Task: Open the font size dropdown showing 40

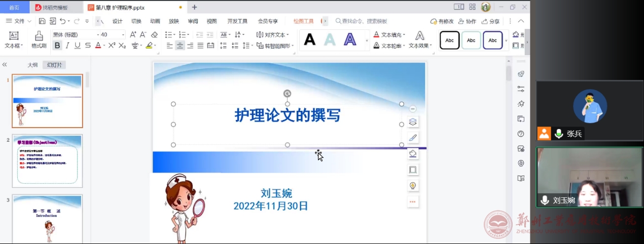Action: (123, 34)
